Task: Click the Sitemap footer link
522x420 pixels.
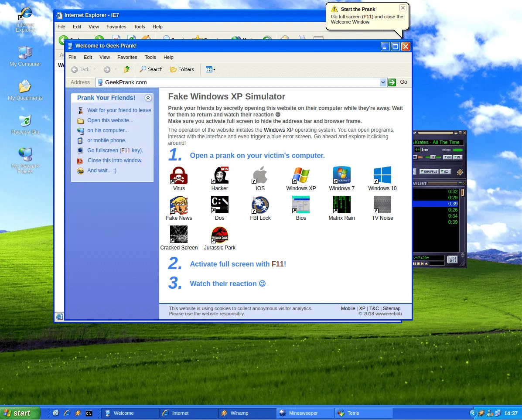Action: tap(392, 308)
